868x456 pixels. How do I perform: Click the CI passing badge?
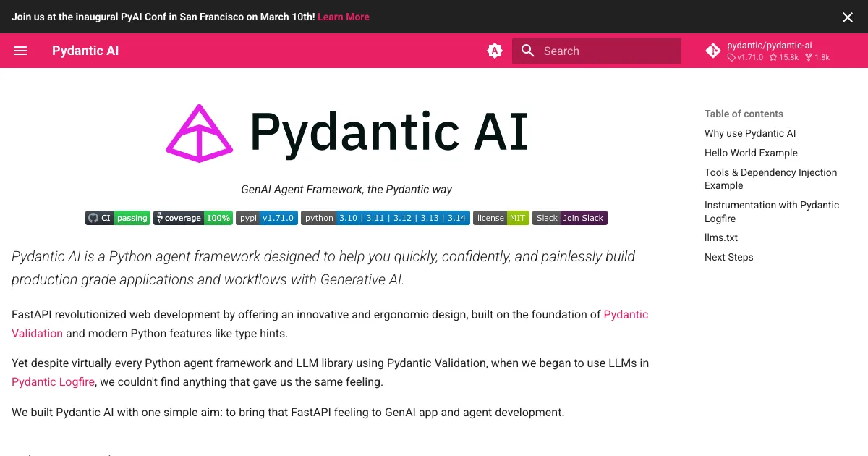(118, 218)
